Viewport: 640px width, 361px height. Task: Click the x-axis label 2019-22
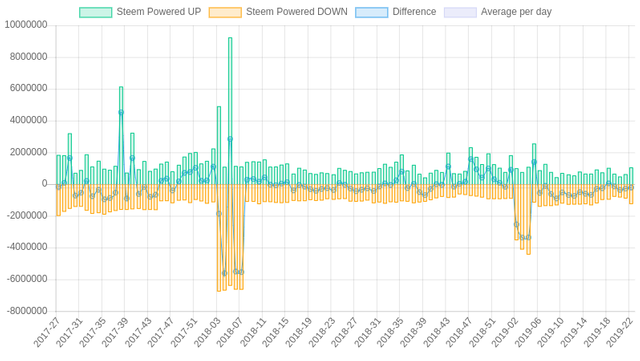[620, 332]
